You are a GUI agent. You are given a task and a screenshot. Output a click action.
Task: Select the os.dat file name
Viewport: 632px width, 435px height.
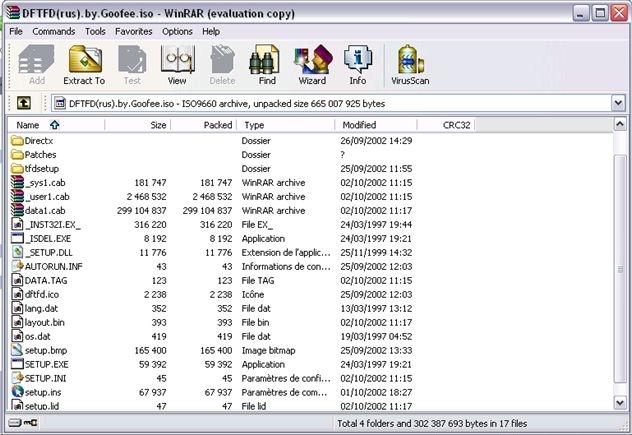coord(38,336)
